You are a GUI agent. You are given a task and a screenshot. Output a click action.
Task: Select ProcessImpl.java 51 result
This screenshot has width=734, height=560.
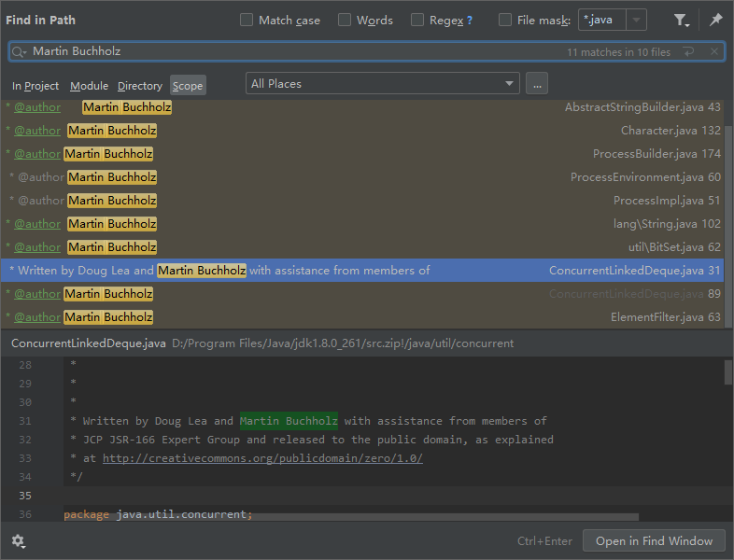pos(362,201)
